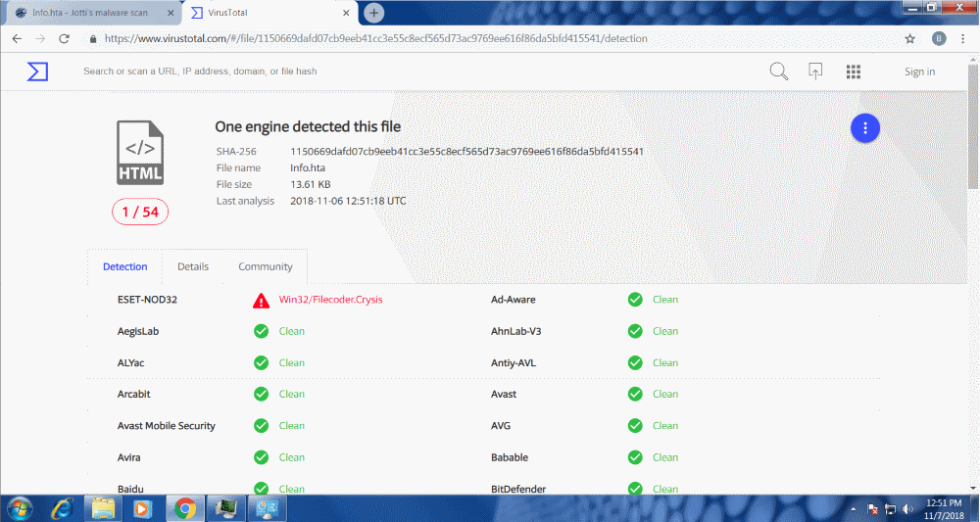Click the lock icon in address bar

(x=93, y=39)
